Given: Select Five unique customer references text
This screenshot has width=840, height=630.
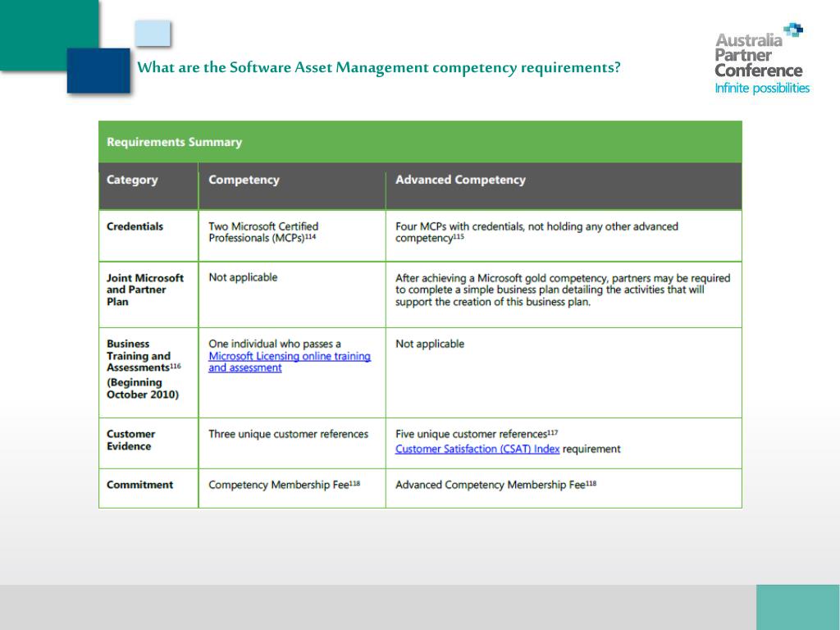Looking at the screenshot, I should [477, 434].
